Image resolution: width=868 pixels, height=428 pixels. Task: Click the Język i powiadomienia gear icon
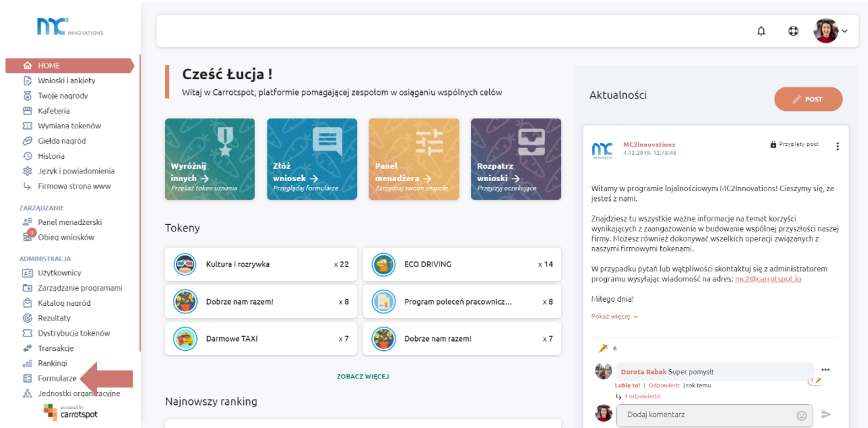(x=28, y=171)
